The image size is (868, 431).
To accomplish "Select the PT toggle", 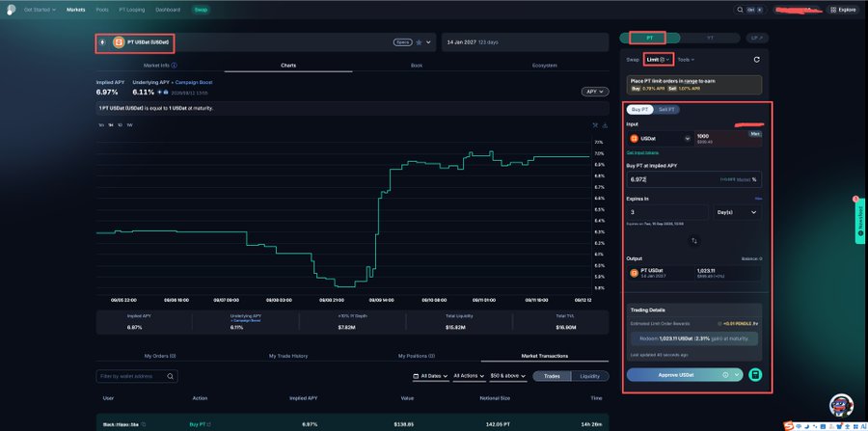I will [649, 38].
